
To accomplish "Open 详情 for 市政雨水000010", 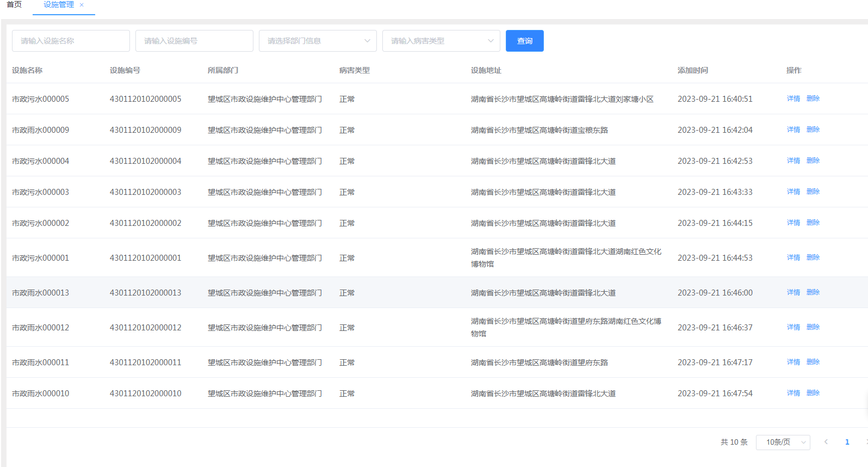I will pos(793,393).
